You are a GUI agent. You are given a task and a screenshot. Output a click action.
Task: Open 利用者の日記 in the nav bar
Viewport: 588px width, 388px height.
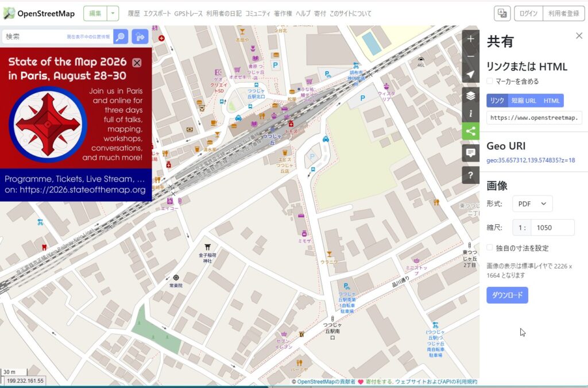coord(224,14)
